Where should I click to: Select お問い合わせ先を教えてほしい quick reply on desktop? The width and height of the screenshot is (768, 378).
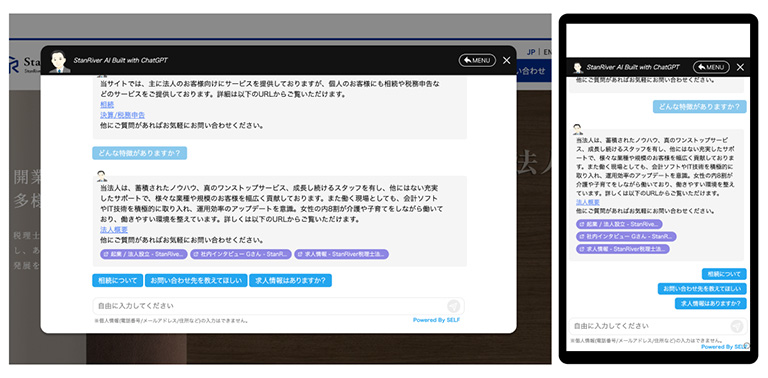196,281
